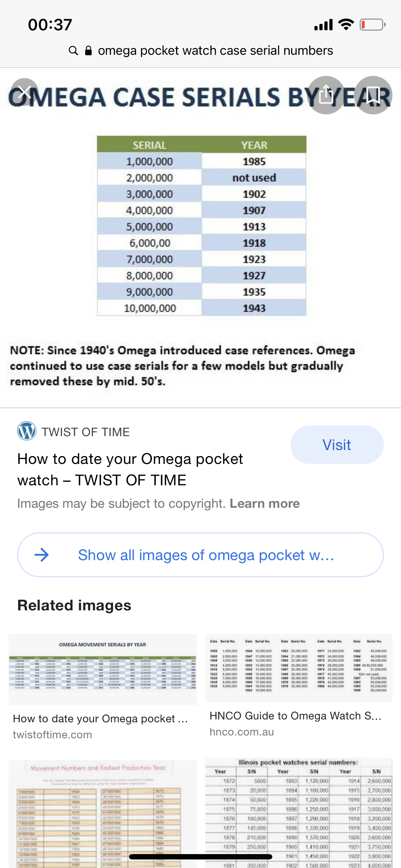The image size is (401, 868).
Task: Tap the search magnifier icon in address bar
Action: pyautogui.click(x=73, y=51)
